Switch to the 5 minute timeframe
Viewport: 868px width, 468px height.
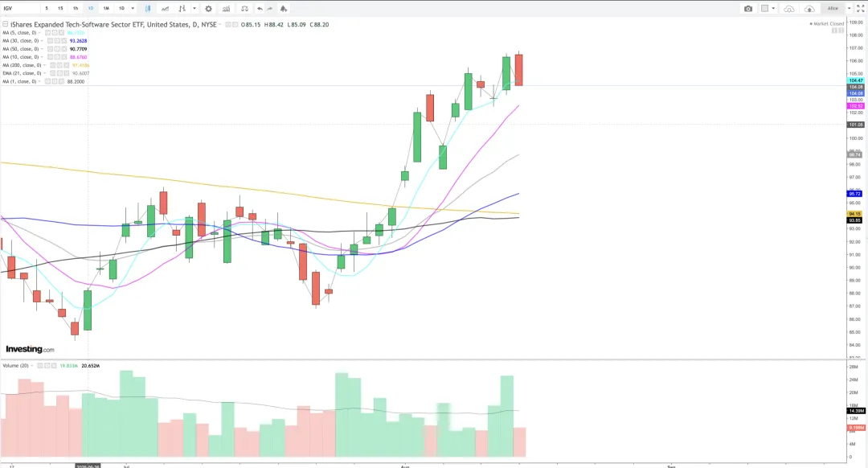coord(47,8)
